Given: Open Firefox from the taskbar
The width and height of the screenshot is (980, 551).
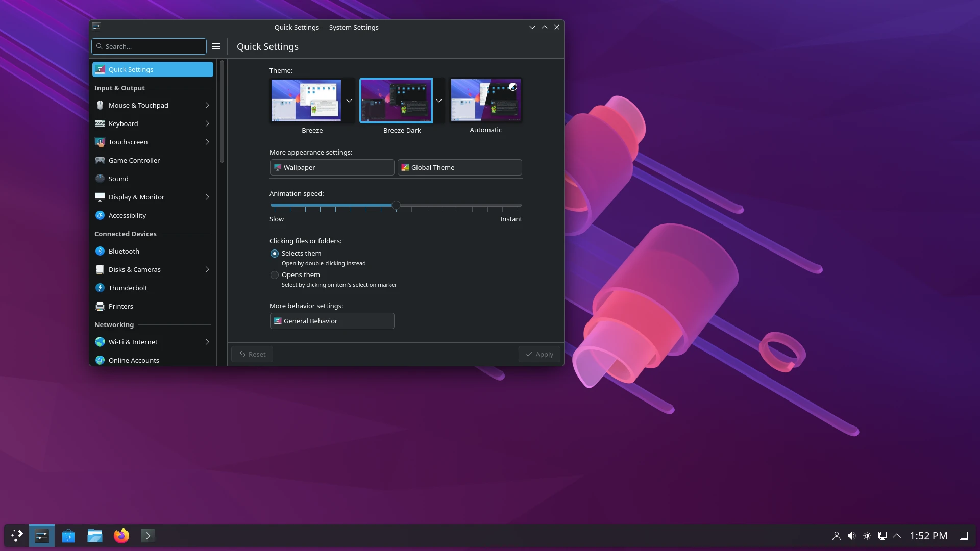Looking at the screenshot, I should click(121, 536).
